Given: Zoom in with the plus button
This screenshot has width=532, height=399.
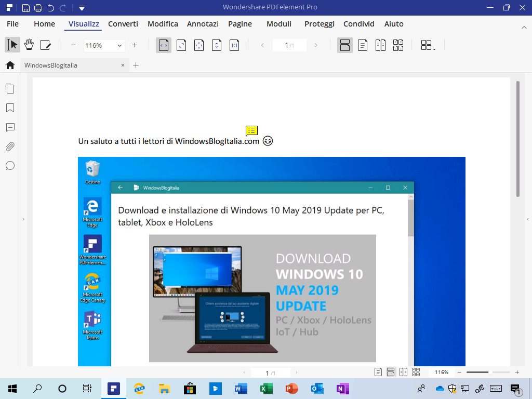Looking at the screenshot, I should [135, 45].
